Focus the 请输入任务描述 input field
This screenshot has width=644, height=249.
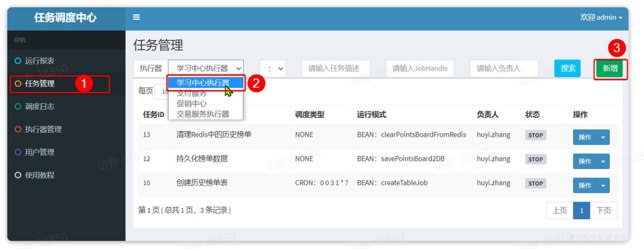pyautogui.click(x=336, y=68)
